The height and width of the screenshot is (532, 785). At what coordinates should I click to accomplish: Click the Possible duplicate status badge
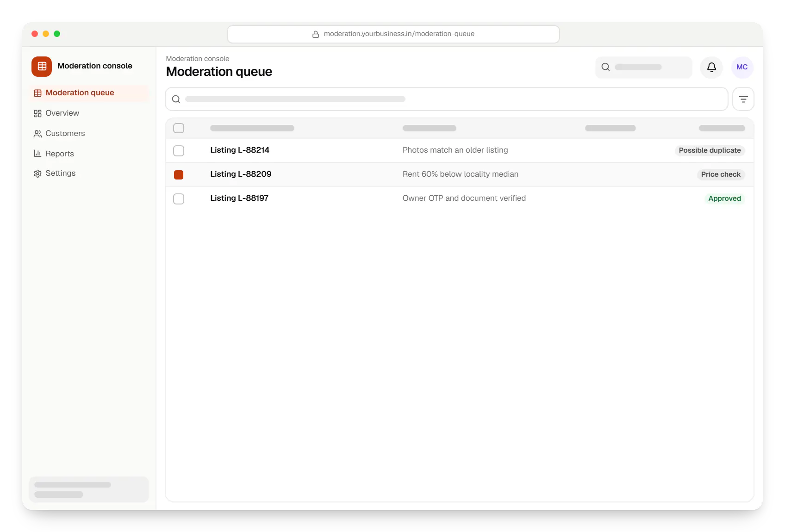tap(710, 150)
